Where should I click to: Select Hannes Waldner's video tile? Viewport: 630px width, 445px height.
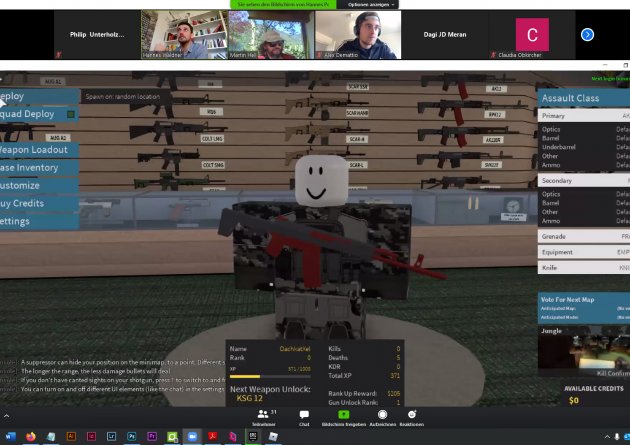click(x=184, y=35)
